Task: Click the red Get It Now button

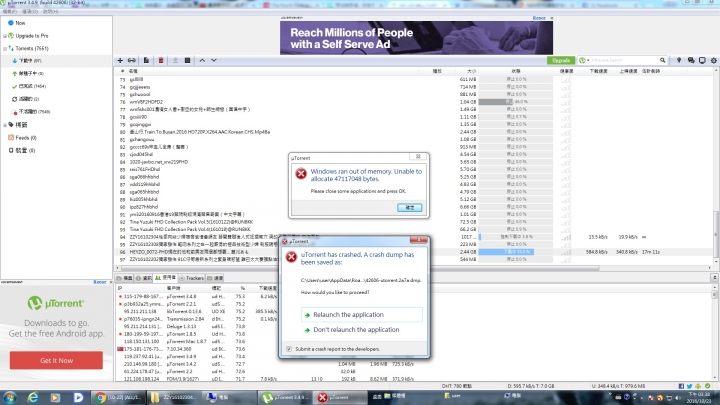Action: [56, 360]
